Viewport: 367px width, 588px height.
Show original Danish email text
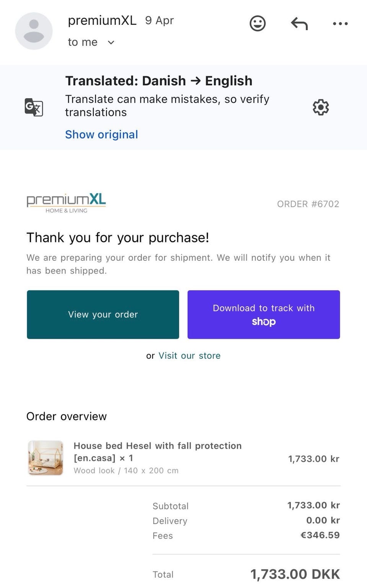pos(101,135)
